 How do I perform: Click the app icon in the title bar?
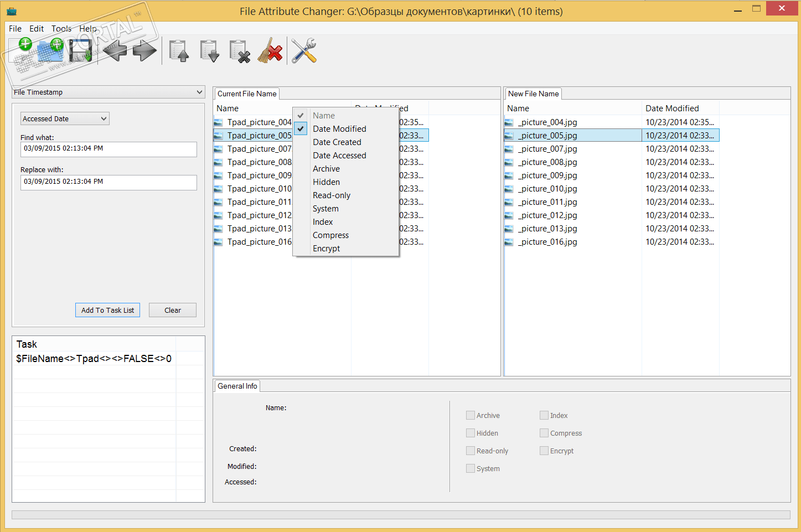tap(11, 11)
